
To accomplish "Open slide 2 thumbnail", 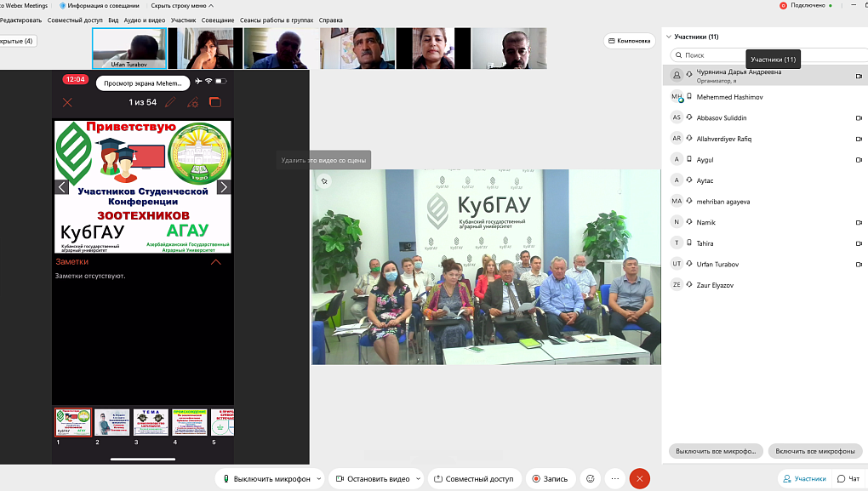I will tap(111, 422).
